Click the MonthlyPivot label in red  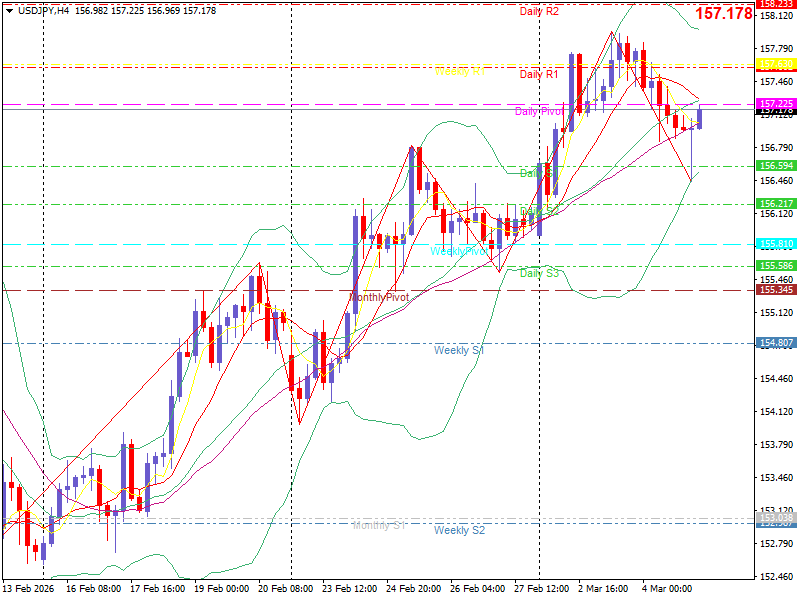[380, 298]
